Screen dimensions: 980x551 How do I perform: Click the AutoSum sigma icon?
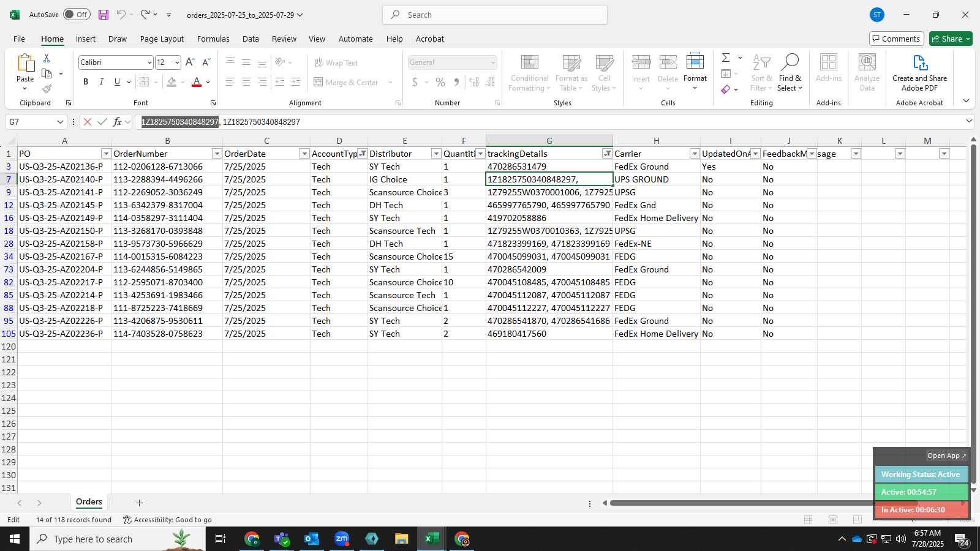(x=726, y=58)
